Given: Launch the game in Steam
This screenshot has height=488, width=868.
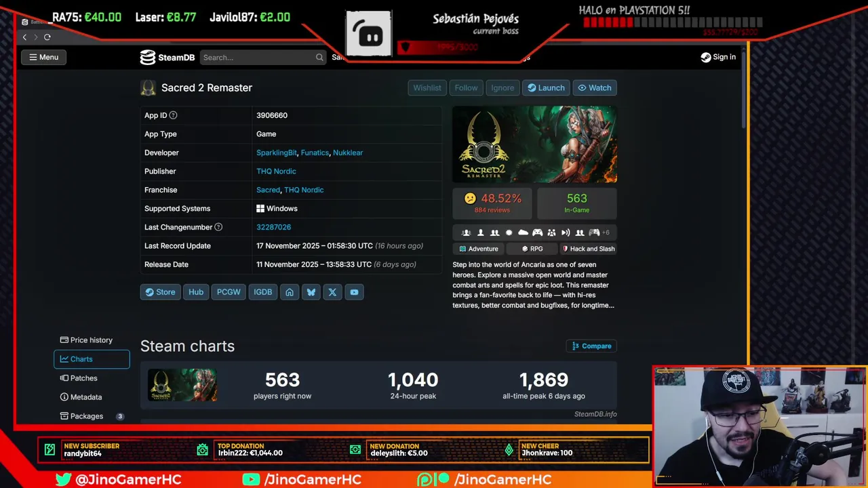Looking at the screenshot, I should click(546, 87).
